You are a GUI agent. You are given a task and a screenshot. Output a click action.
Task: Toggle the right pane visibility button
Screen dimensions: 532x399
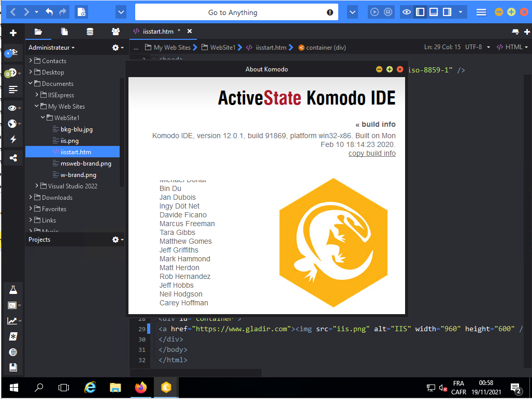pyautogui.click(x=447, y=12)
